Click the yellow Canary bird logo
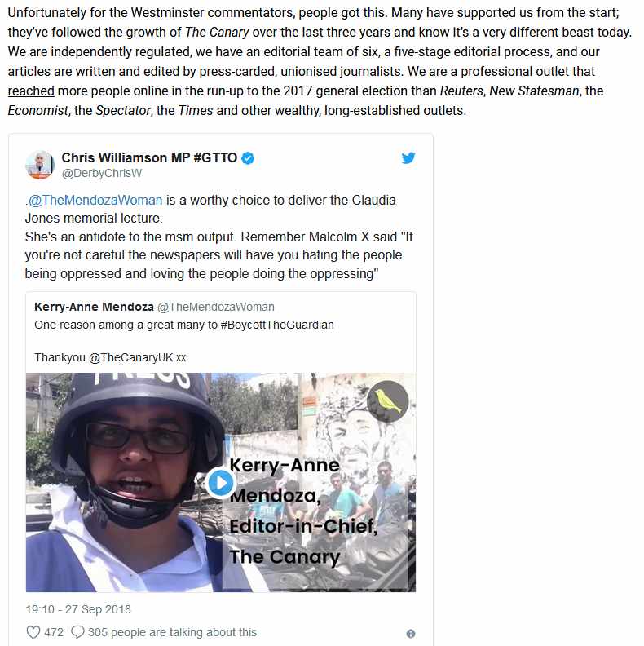644x646 pixels. click(x=387, y=401)
